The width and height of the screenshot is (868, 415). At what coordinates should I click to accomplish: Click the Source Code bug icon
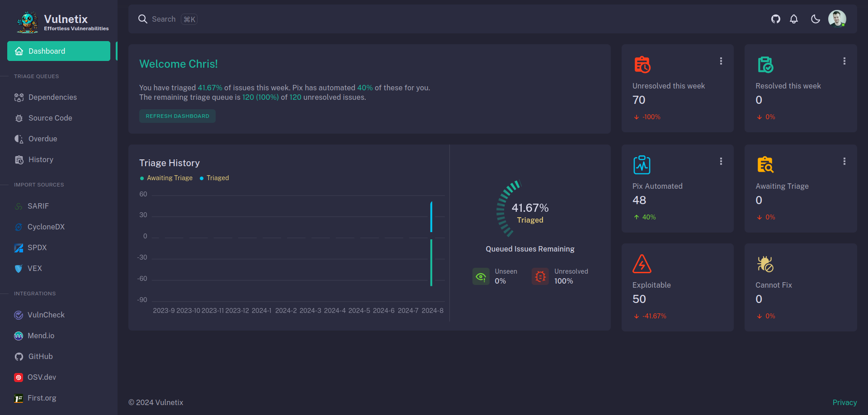tap(19, 118)
